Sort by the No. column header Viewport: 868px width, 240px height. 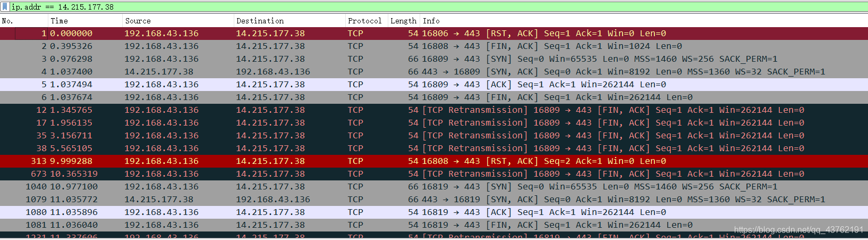[24, 21]
